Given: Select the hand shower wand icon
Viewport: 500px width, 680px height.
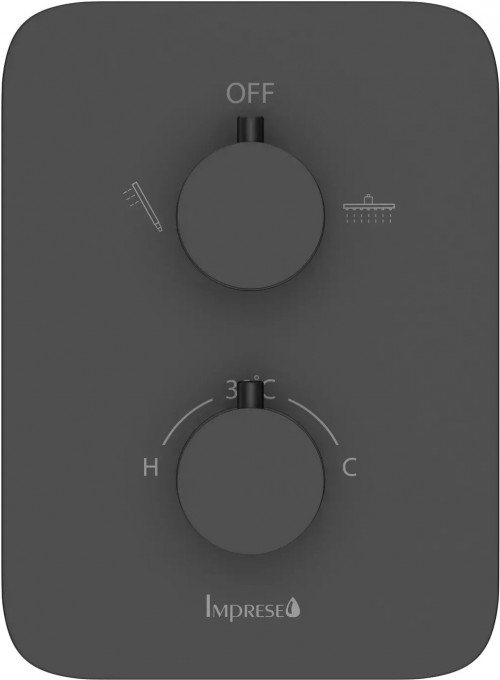Looking at the screenshot, I should [x=141, y=206].
